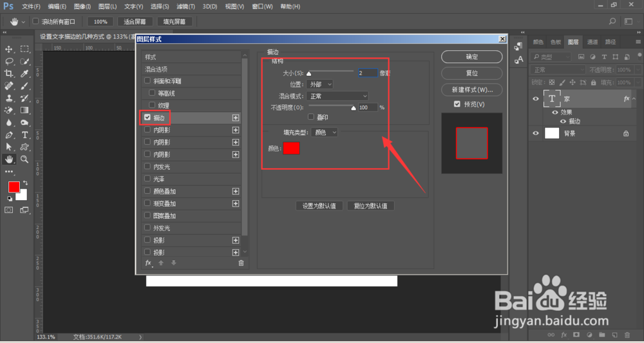The height and width of the screenshot is (343, 644).
Task: Select the Horizontal Type tool
Action: pos(24,134)
